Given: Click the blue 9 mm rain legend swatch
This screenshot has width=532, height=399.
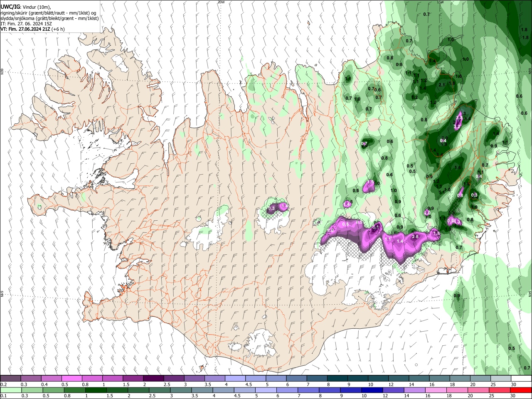Looking at the screenshot, I should 350,390.
